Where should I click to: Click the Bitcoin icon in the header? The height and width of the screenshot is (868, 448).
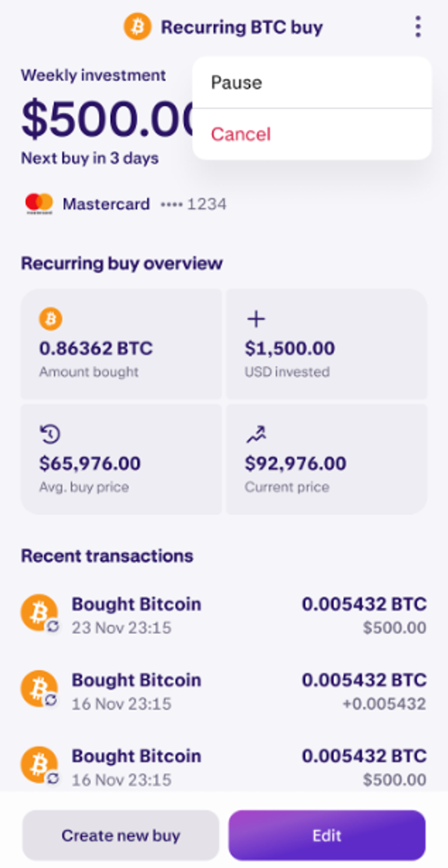coord(138,26)
